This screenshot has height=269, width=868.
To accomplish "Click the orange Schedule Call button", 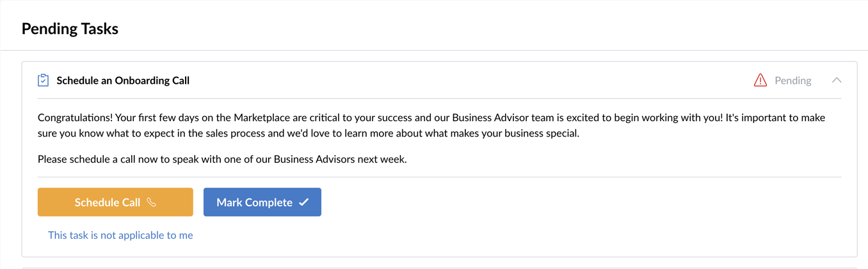I will (x=115, y=202).
